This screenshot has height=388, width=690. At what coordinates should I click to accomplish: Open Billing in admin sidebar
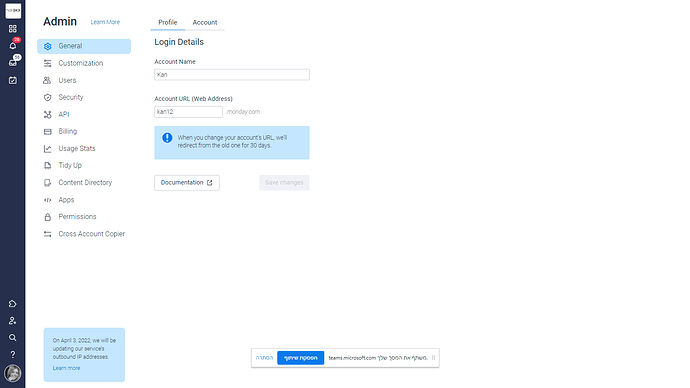point(67,131)
